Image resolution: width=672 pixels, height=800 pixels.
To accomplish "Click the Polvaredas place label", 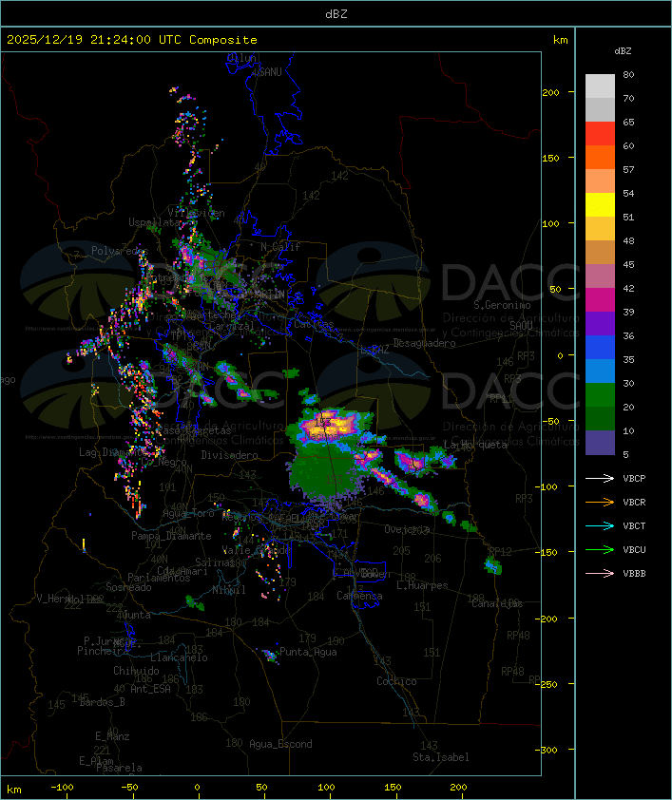I will pos(120,251).
